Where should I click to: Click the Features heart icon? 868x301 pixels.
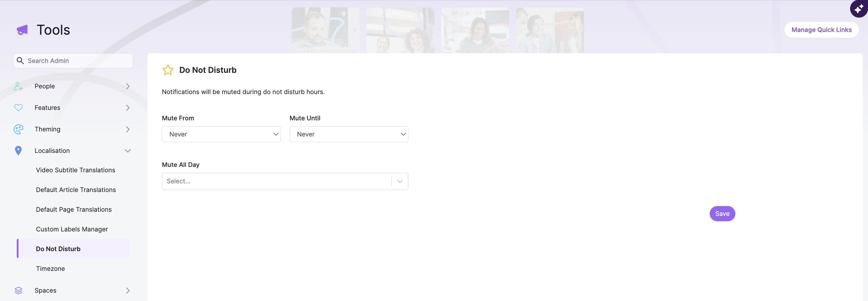(19, 108)
